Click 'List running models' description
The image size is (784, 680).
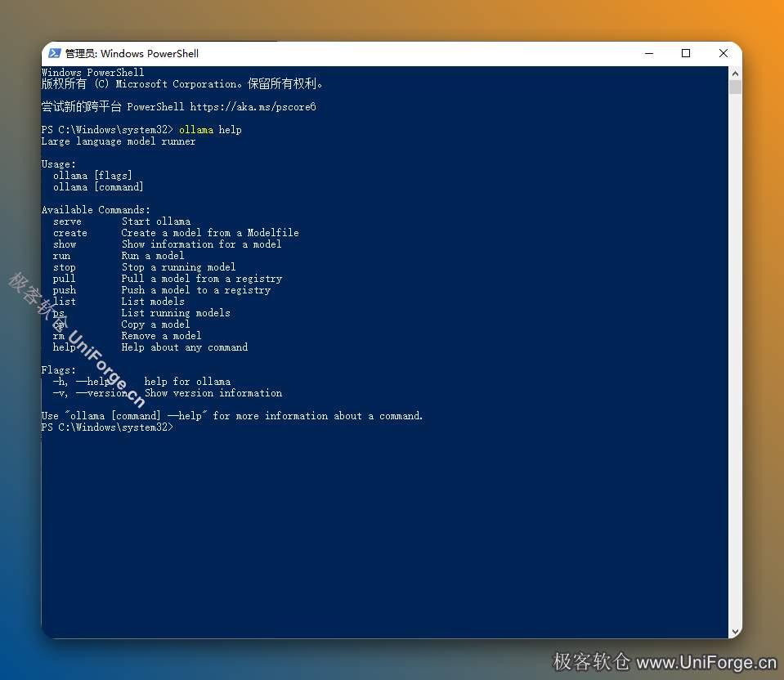pyautogui.click(x=176, y=313)
